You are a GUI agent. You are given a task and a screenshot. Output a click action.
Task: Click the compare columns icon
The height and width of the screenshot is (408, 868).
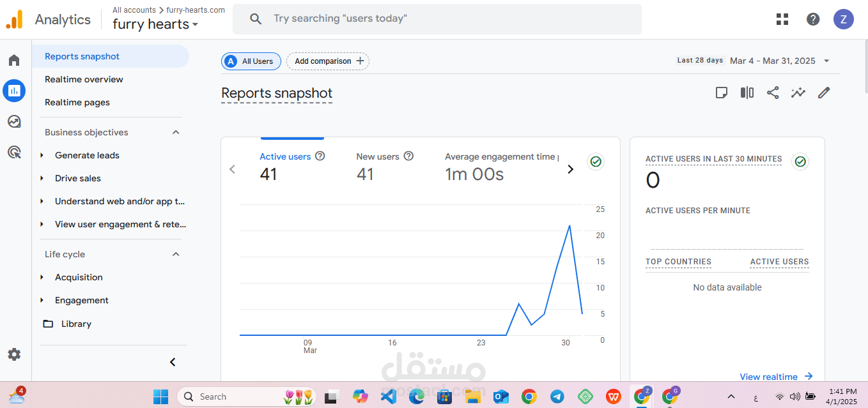click(x=747, y=93)
